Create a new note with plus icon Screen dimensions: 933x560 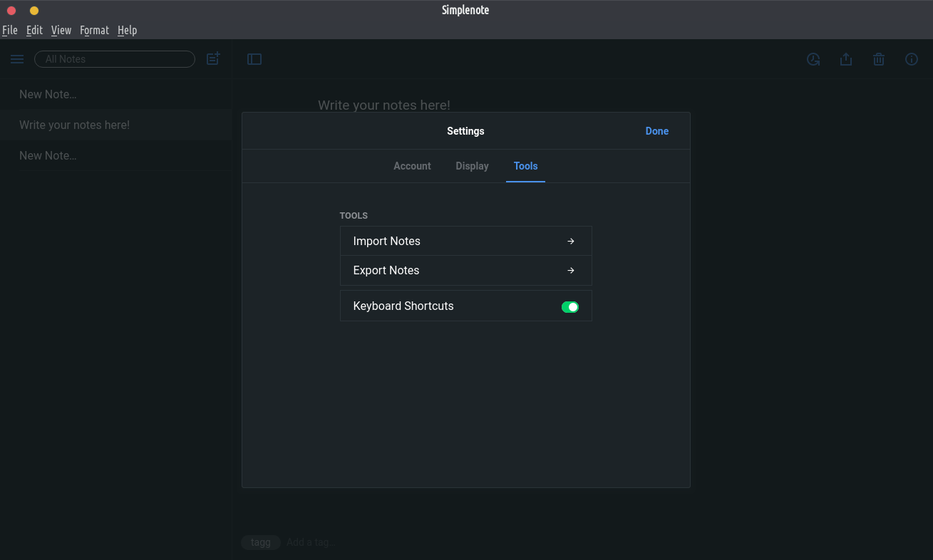[x=213, y=59]
